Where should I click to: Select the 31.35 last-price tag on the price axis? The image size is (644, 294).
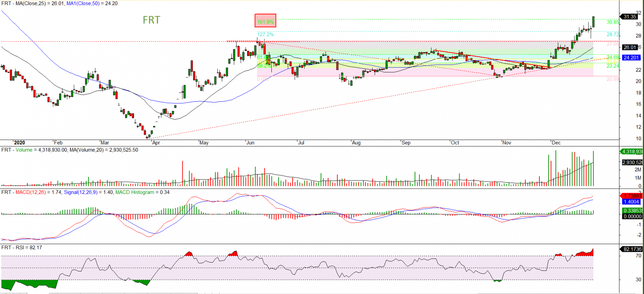(630, 16)
